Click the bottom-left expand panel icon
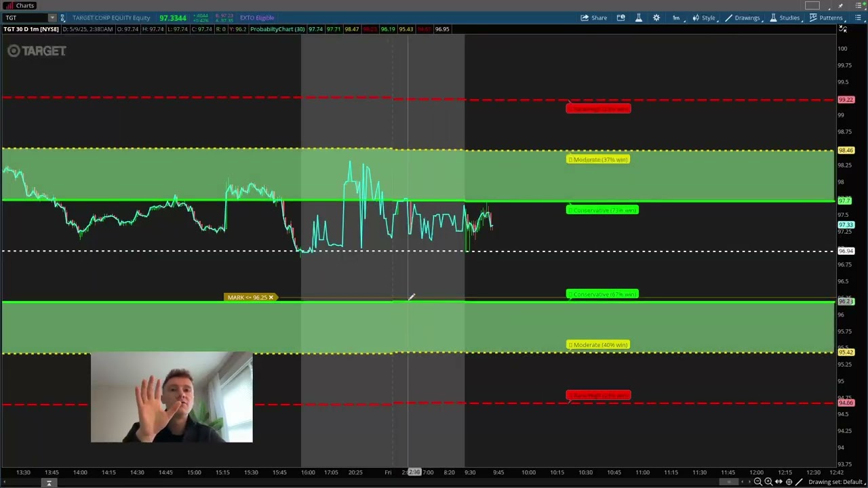Viewport: 868px width, 488px height. (48, 483)
